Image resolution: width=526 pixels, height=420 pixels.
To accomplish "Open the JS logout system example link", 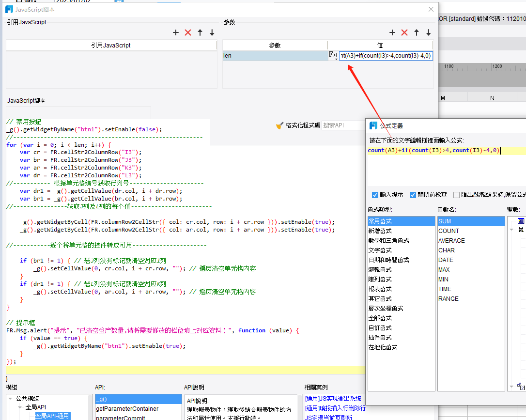I will click(333, 399).
